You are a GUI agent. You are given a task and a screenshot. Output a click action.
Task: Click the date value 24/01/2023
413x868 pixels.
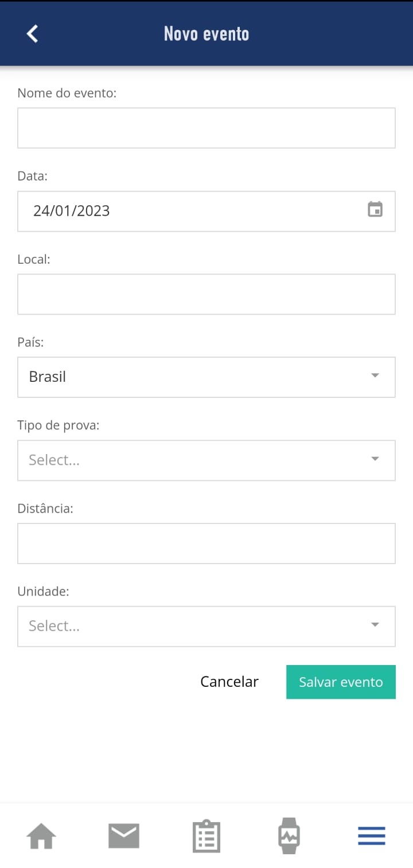coord(72,211)
